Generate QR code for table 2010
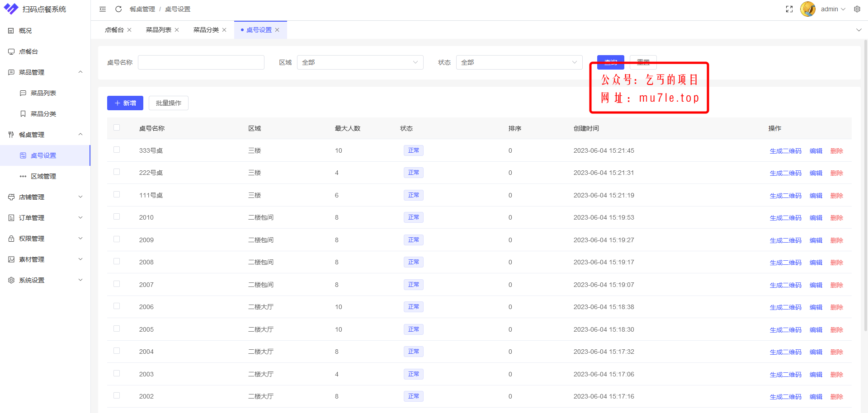 [x=786, y=218]
